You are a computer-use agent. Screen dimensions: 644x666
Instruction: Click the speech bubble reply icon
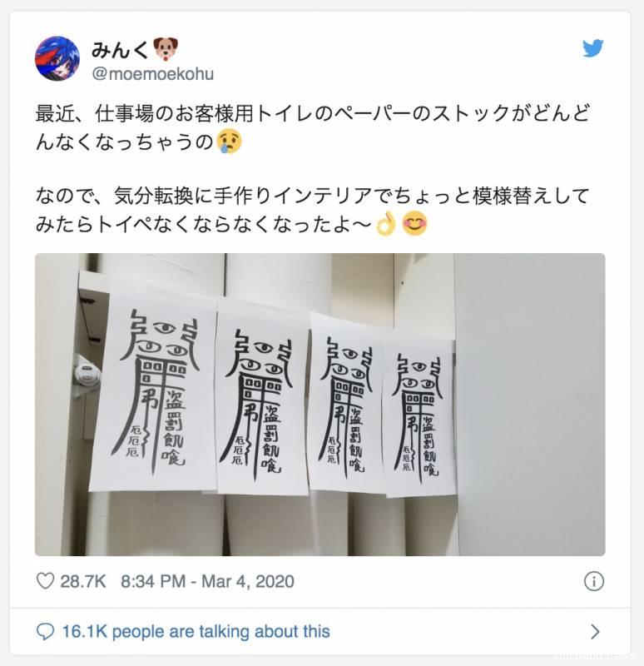click(x=45, y=632)
